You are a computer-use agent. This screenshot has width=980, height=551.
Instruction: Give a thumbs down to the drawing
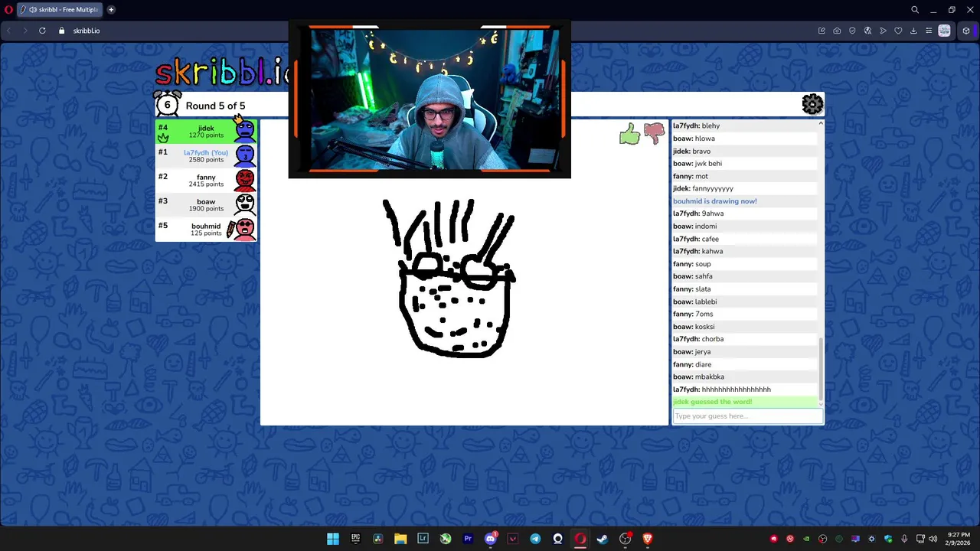654,134
